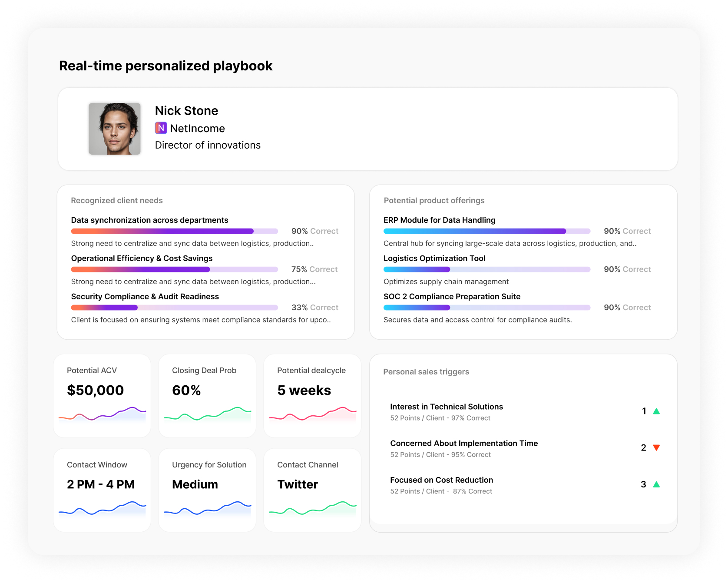Open Interest in Technical Solutions trigger
The image size is (728, 583).
pyautogui.click(x=446, y=407)
